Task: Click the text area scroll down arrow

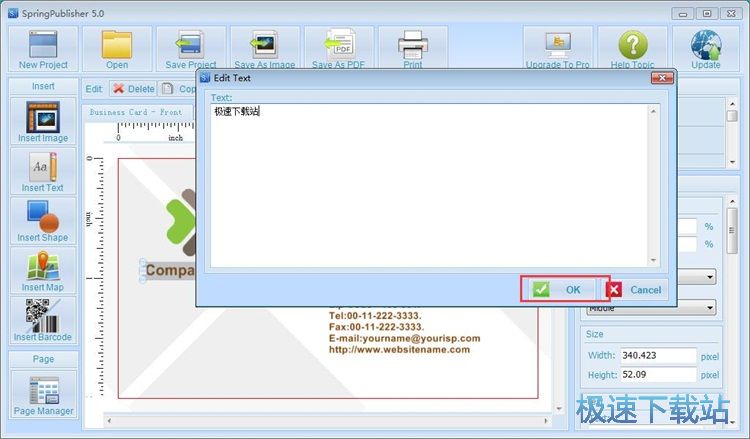Action: point(653,261)
